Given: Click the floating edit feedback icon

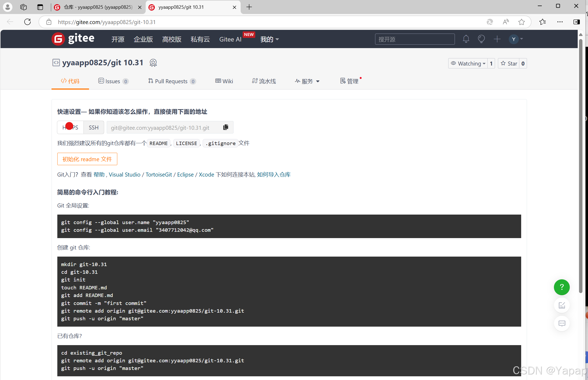Looking at the screenshot, I should coord(562,305).
